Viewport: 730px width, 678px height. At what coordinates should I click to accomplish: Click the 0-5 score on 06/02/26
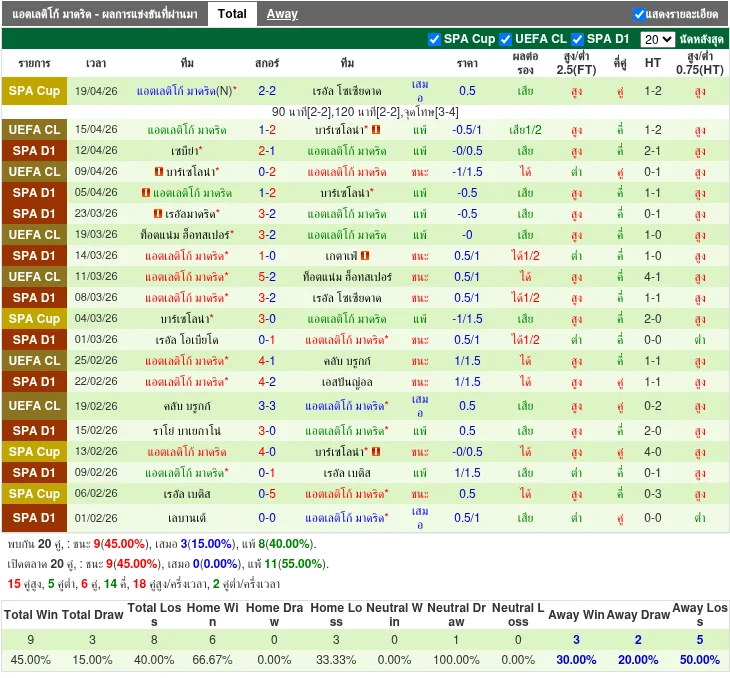click(267, 494)
